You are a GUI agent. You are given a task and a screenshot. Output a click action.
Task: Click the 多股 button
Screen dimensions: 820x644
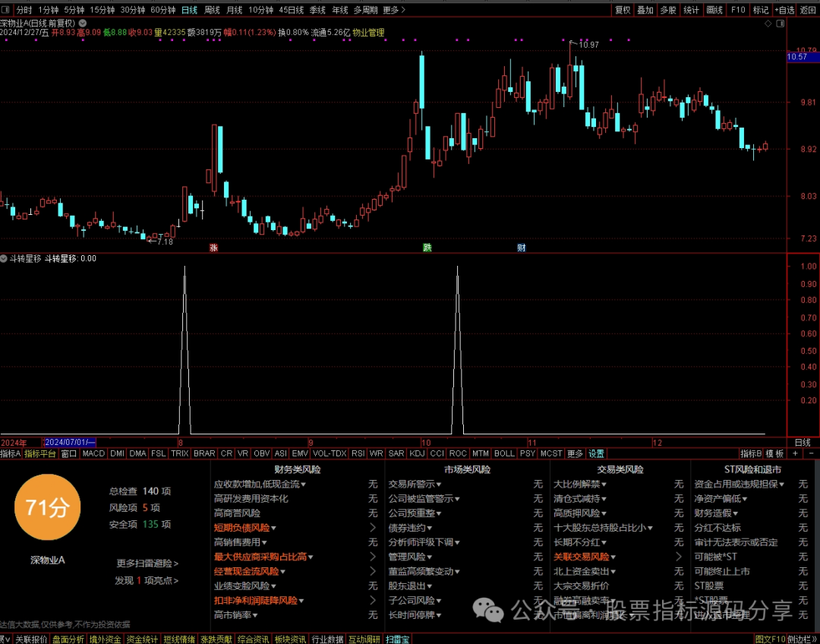[668, 10]
